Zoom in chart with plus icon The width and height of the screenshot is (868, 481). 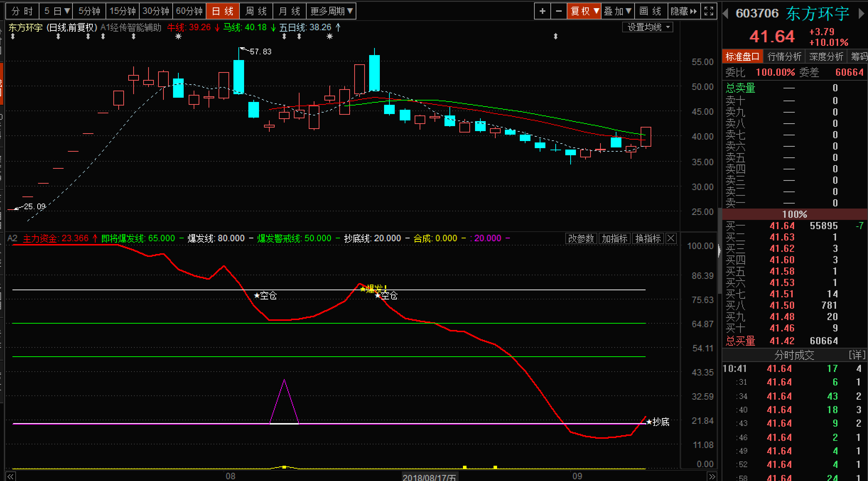[x=543, y=11]
